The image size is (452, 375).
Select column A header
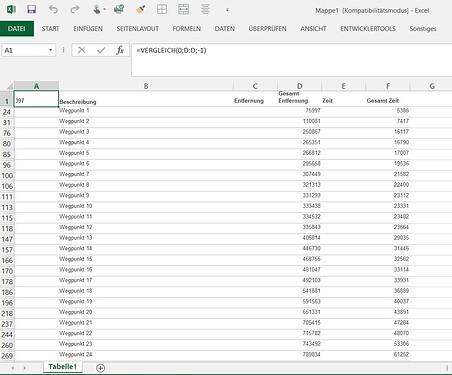point(36,86)
